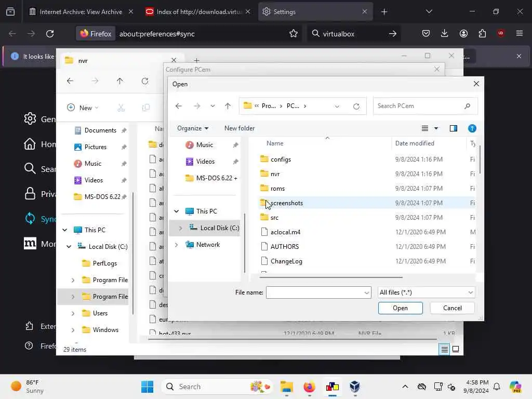Toggle the preview pane icon in Open dialog
The image size is (532, 399).
(x=453, y=128)
